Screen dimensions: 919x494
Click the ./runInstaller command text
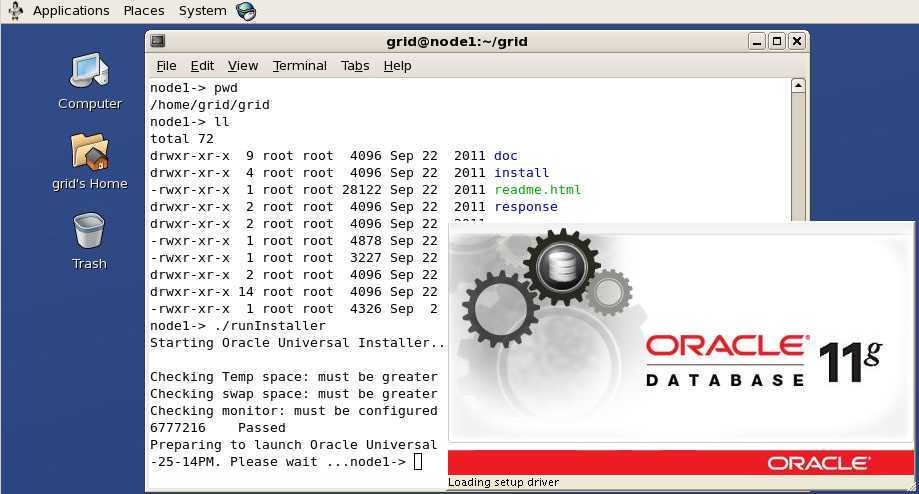point(270,326)
